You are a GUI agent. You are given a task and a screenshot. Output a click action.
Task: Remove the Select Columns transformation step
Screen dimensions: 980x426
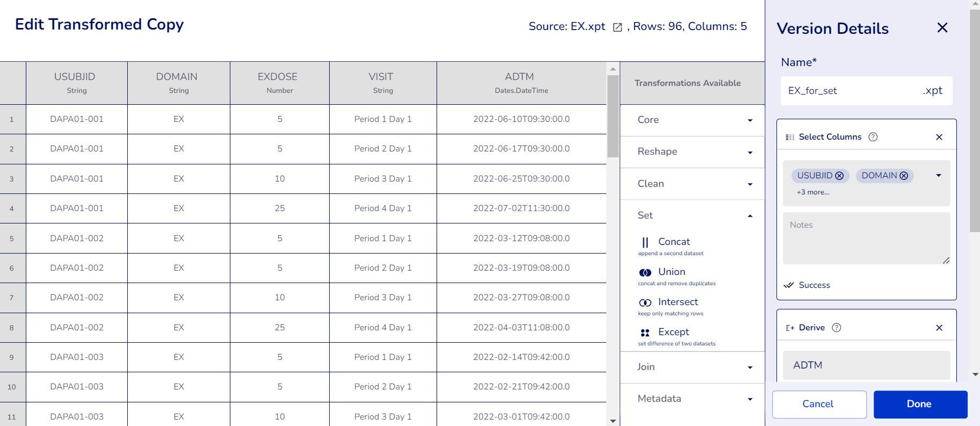click(939, 137)
